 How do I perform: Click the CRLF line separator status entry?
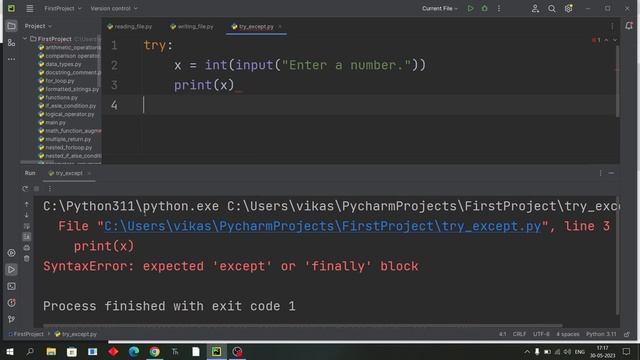pos(519,334)
